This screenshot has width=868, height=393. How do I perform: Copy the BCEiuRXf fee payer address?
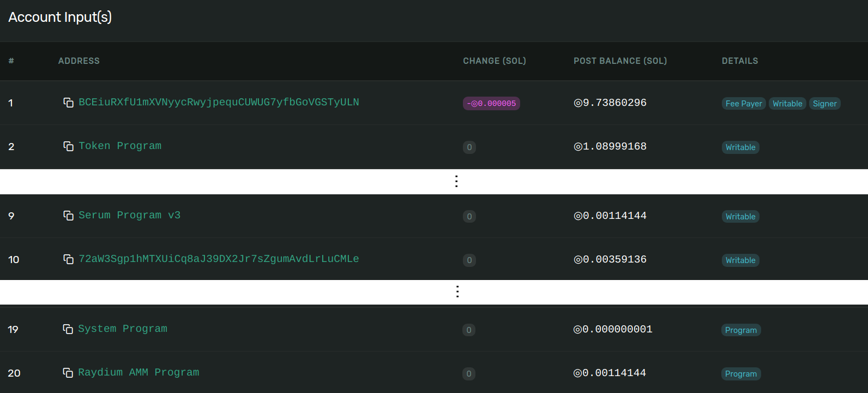pyautogui.click(x=68, y=103)
